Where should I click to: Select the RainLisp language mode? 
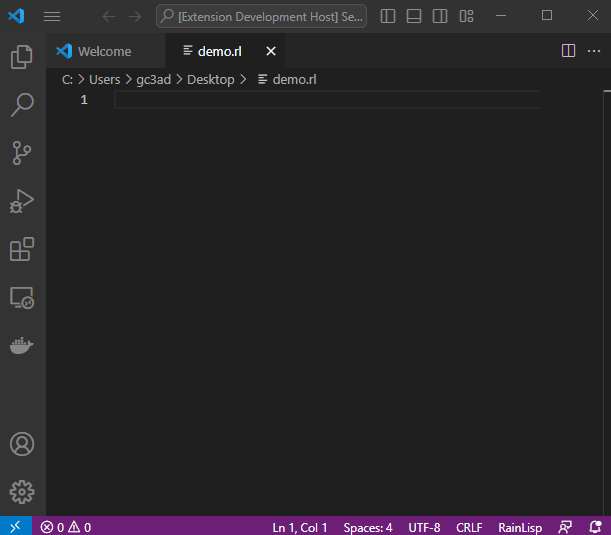[520, 527]
